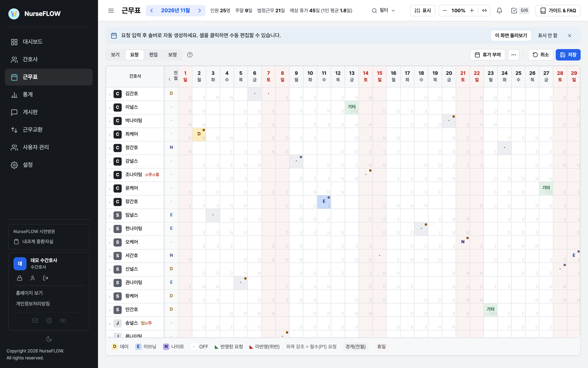Close the info banner
The width and height of the screenshot is (588, 368).
(x=570, y=36)
